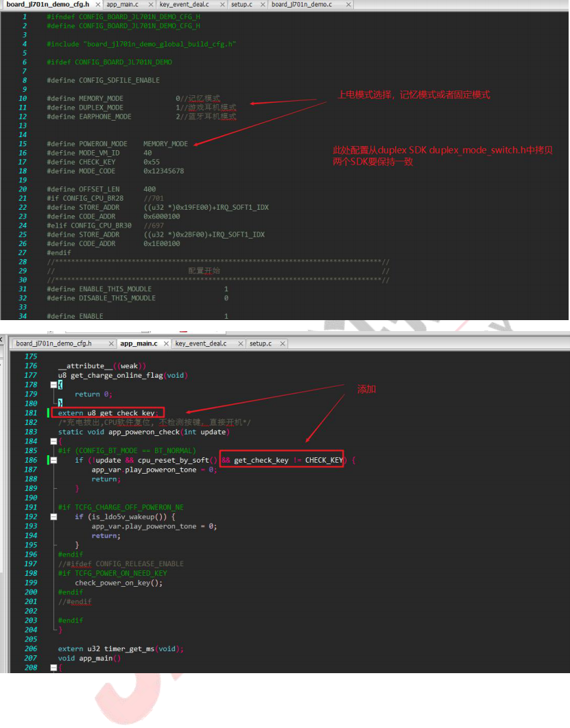Close key_event_deal.c tab in upper editor

[x=222, y=5]
